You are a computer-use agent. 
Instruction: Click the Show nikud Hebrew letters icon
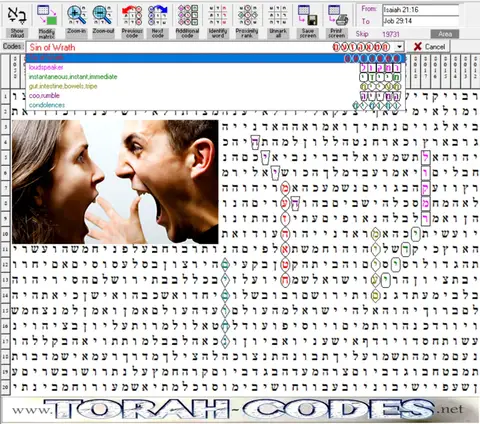(17, 15)
